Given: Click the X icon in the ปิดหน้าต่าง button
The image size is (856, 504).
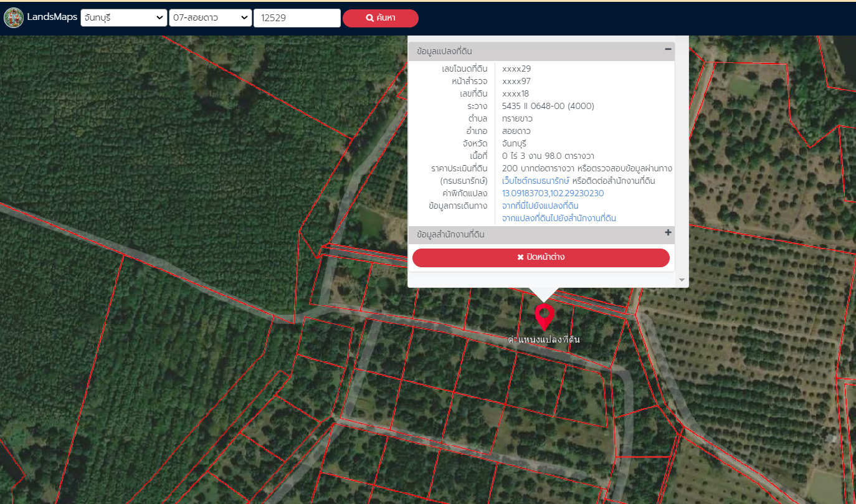Looking at the screenshot, I should 520,257.
